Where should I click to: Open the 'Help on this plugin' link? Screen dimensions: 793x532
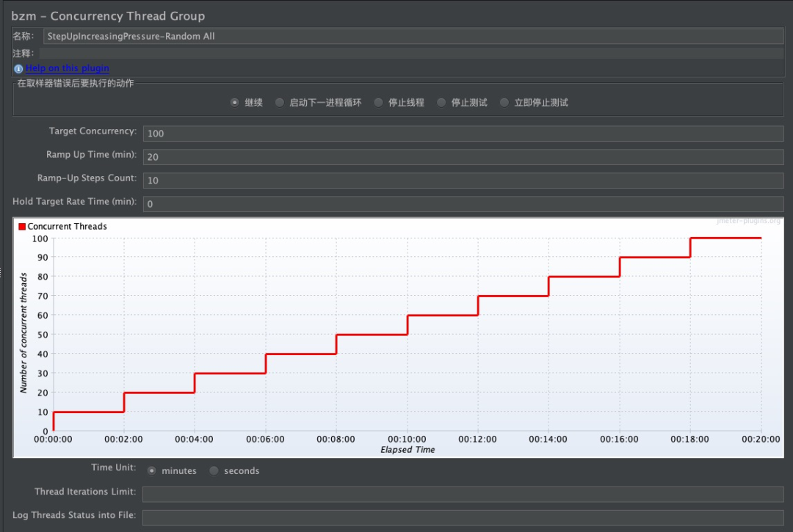(67, 68)
